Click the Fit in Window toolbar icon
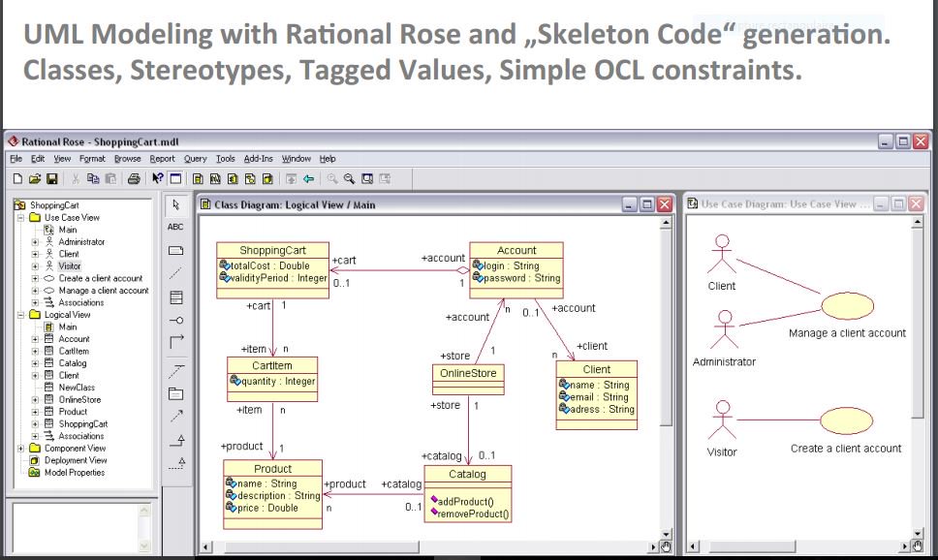The image size is (938, 560). click(367, 178)
